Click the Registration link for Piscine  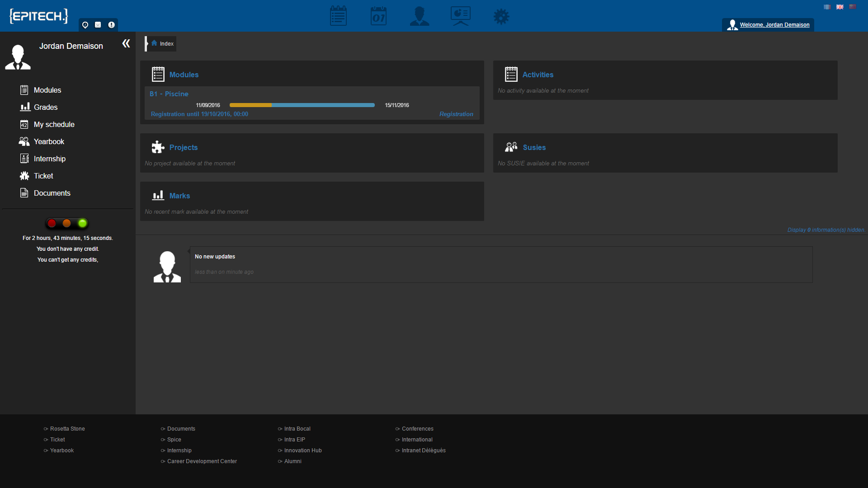[456, 114]
